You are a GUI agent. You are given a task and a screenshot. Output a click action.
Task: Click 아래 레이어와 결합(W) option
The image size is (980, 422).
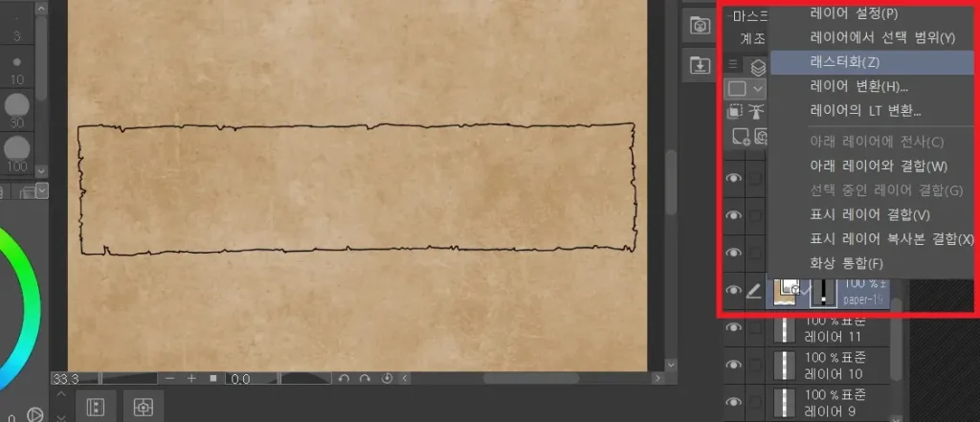pos(864,166)
